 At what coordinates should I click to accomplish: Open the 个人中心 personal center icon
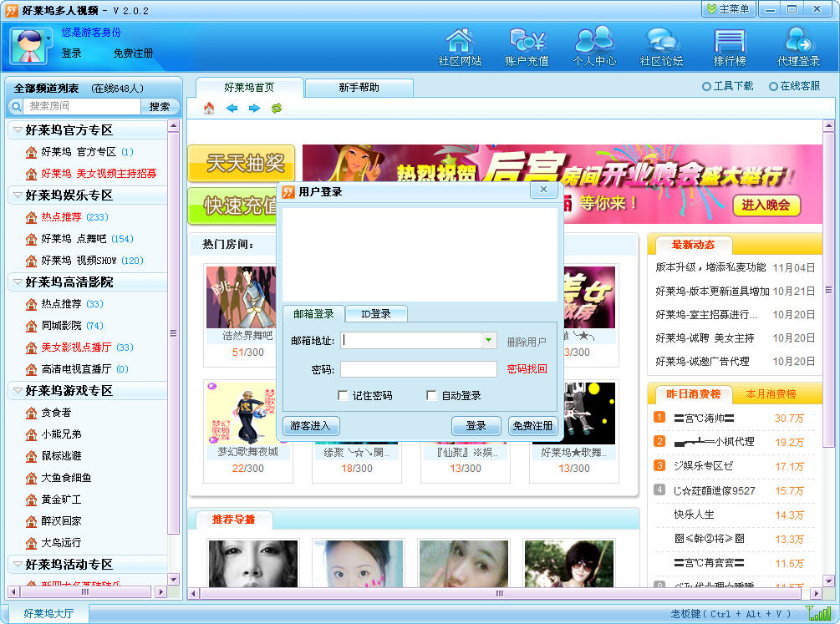pos(593,46)
